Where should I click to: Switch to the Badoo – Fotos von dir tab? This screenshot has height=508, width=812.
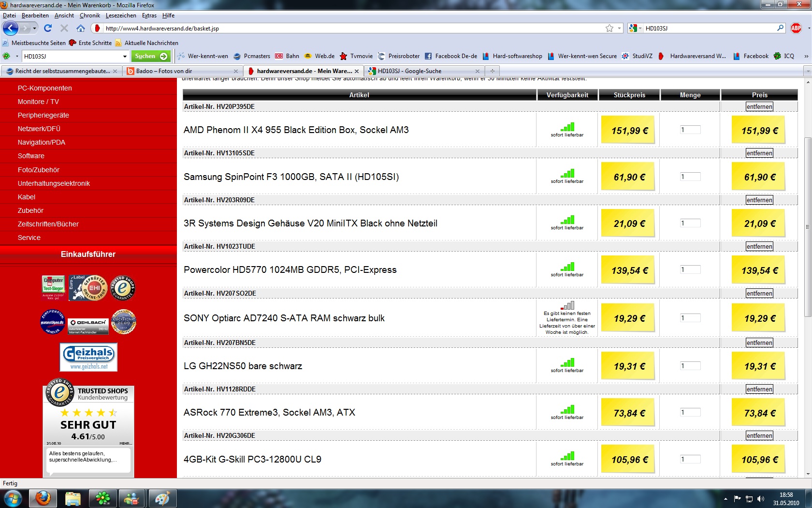(x=182, y=71)
